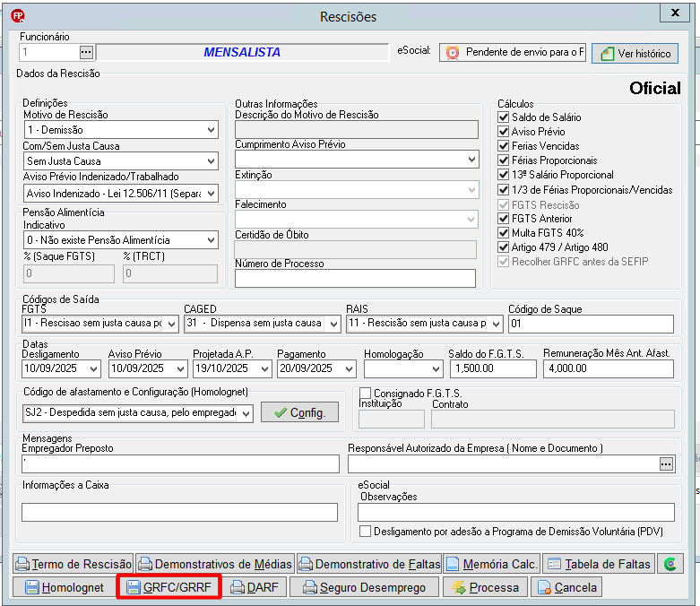The width and height of the screenshot is (700, 606).
Task: Generate GRFC/GRRF file
Action: (x=169, y=587)
